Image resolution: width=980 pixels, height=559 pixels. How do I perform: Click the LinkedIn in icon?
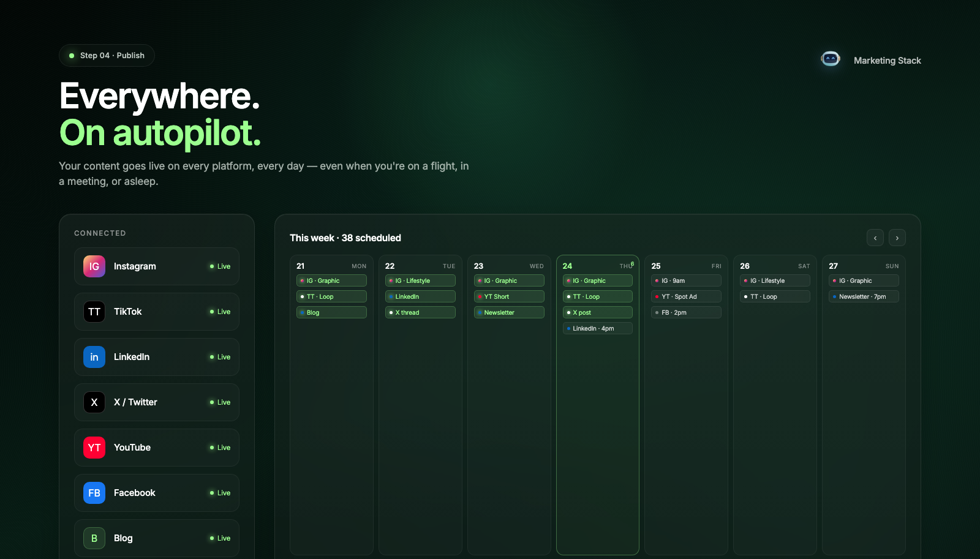[94, 357]
